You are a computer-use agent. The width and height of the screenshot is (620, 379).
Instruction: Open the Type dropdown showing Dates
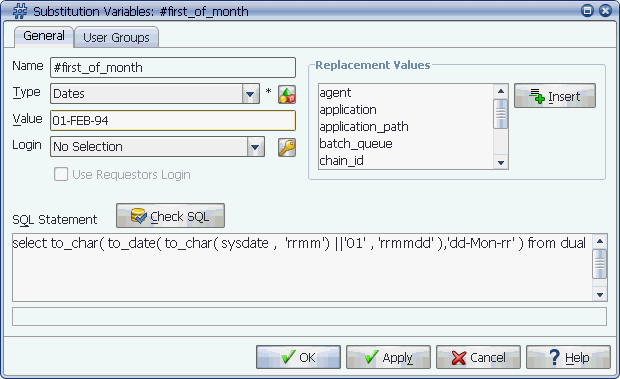coord(155,94)
